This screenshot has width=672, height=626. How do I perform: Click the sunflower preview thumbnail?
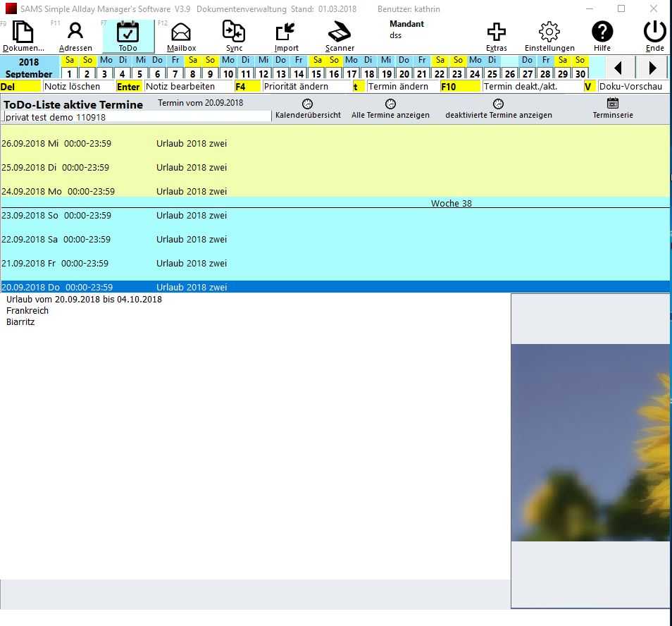tap(590, 442)
